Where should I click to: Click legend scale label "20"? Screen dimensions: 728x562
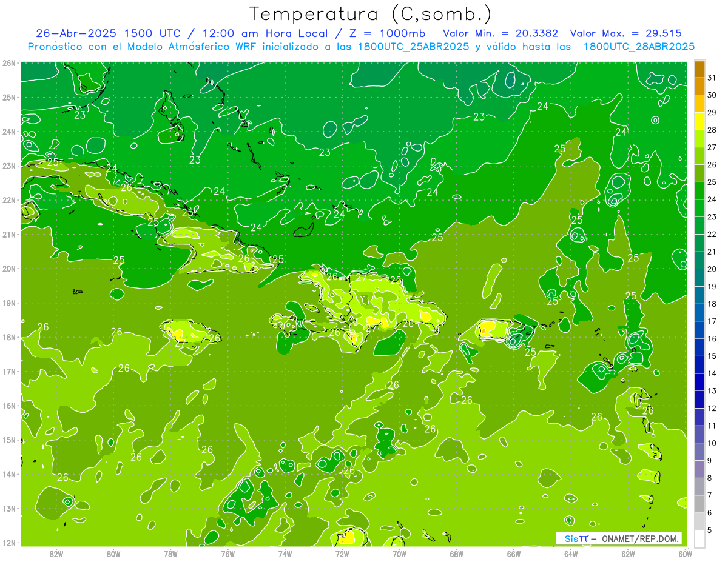click(712, 269)
